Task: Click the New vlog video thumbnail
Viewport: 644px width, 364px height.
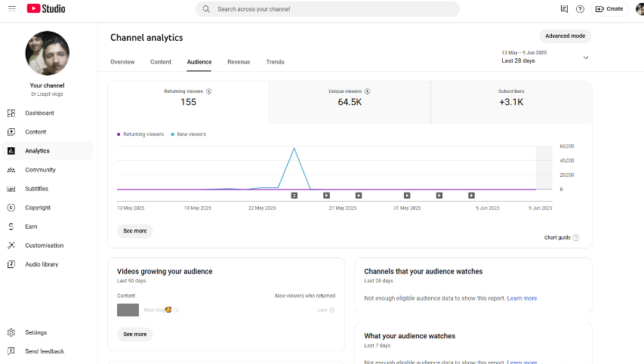Action: [128, 310]
